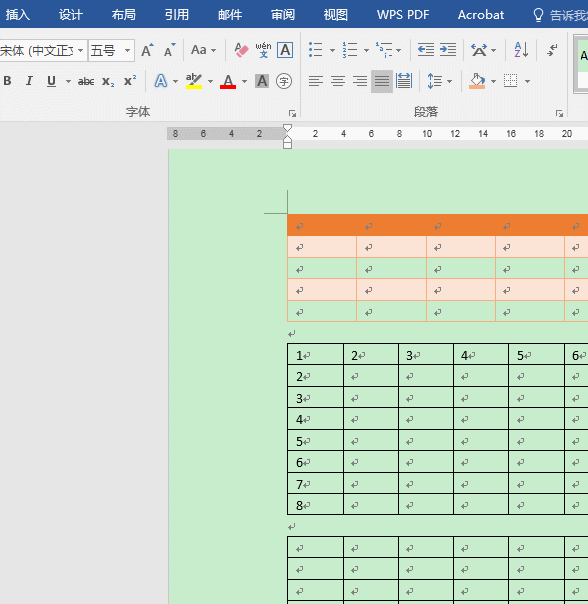
Task: Apply distributed alignment
Action: 404,81
